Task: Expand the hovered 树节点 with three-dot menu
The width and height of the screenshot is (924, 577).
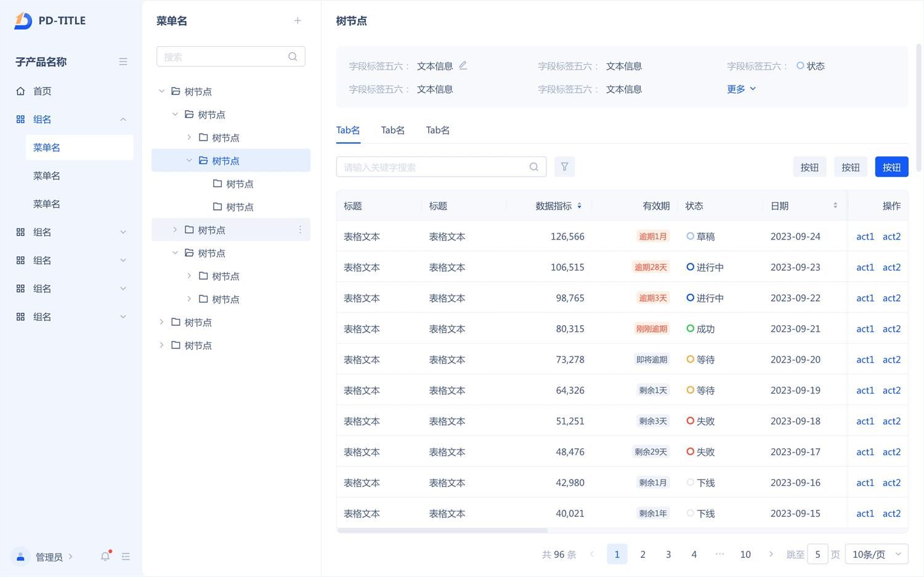Action: click(x=175, y=230)
